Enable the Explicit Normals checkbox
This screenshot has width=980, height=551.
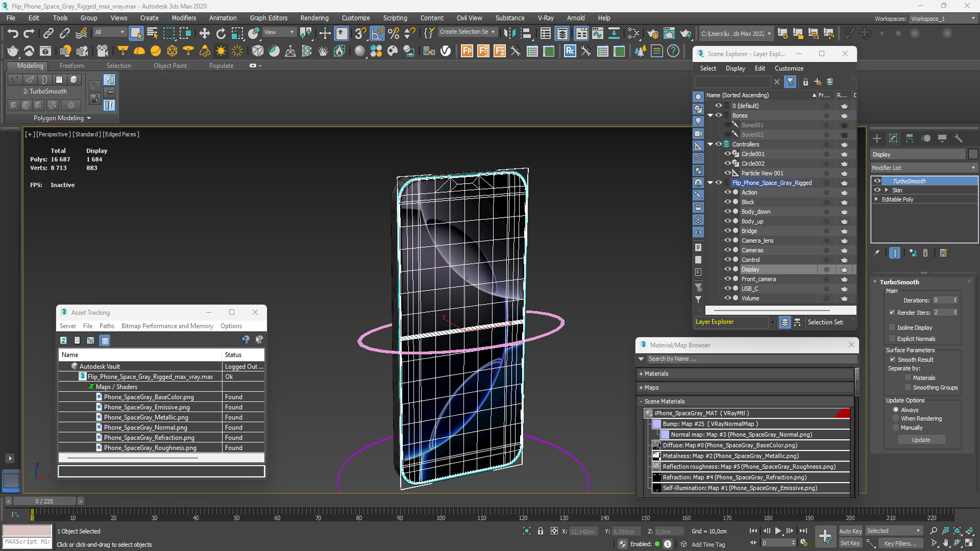pyautogui.click(x=892, y=339)
